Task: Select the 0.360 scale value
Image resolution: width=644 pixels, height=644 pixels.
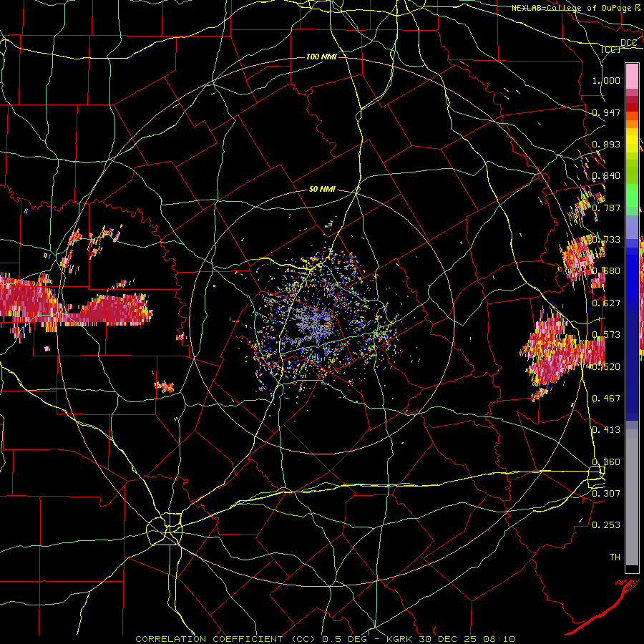Action: [x=606, y=462]
